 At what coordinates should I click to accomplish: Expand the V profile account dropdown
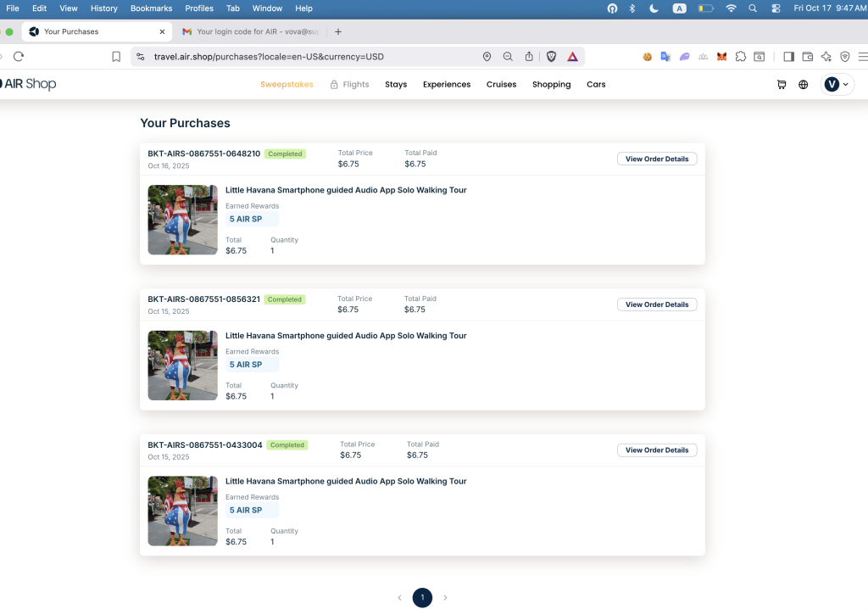click(837, 85)
